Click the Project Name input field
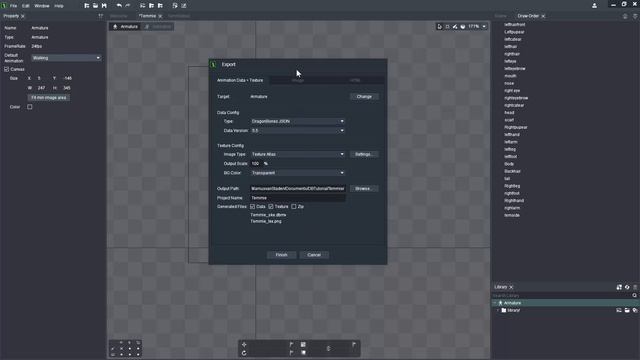640x360 pixels. (x=298, y=198)
